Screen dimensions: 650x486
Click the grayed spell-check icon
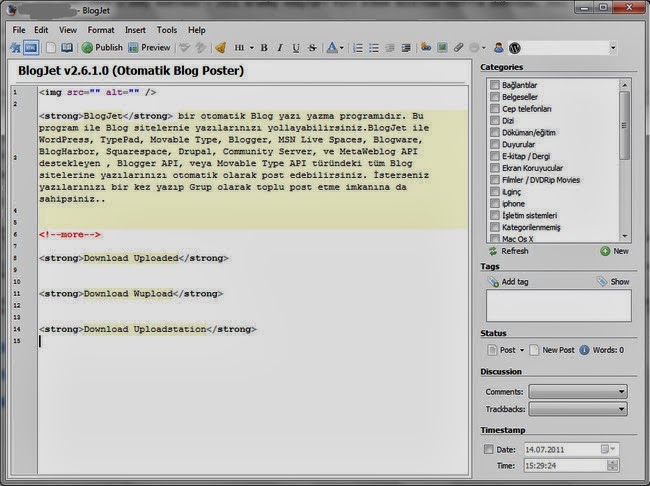tap(184, 48)
